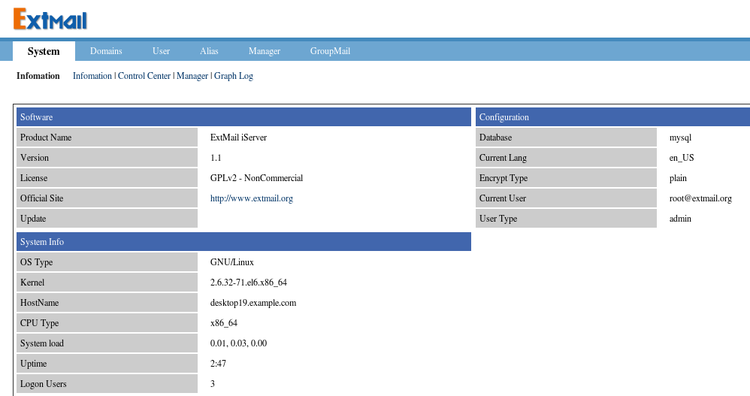This screenshot has width=750, height=396.
Task: Select uptime value 2:47
Action: click(218, 363)
